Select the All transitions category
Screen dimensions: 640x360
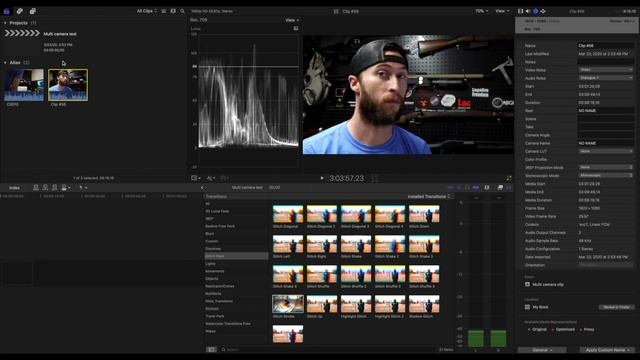coord(236,204)
